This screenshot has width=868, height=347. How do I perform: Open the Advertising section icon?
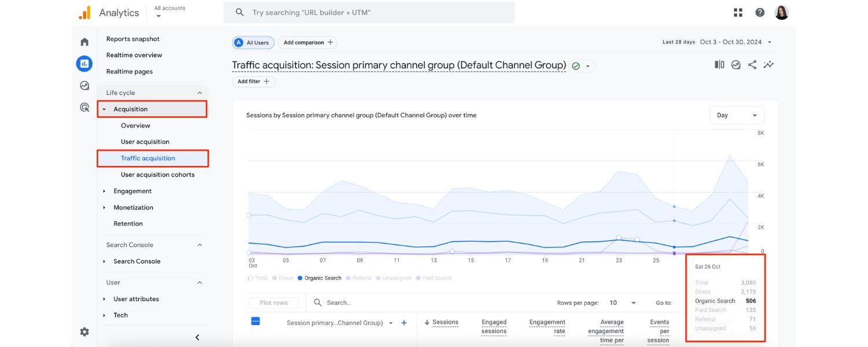coord(84,107)
